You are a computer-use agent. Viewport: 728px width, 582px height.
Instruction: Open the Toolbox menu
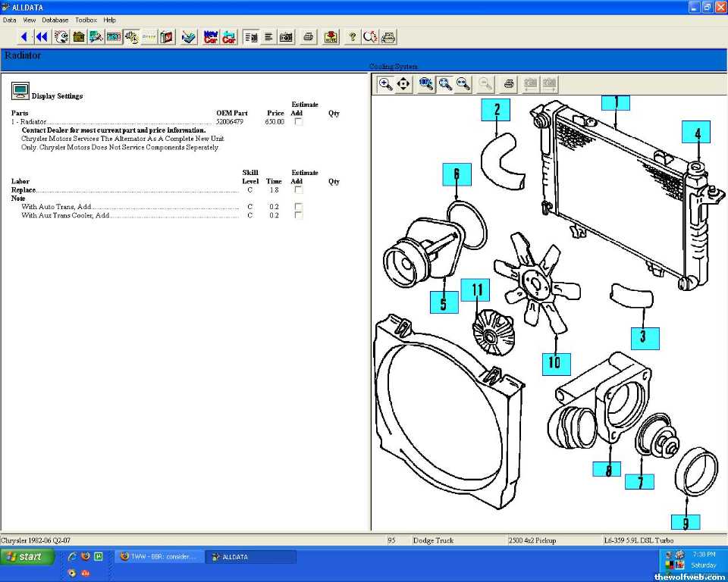(86, 20)
